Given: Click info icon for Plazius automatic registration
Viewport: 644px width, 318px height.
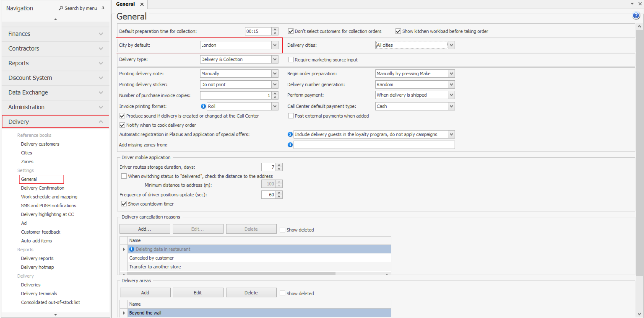Looking at the screenshot, I should (x=290, y=134).
